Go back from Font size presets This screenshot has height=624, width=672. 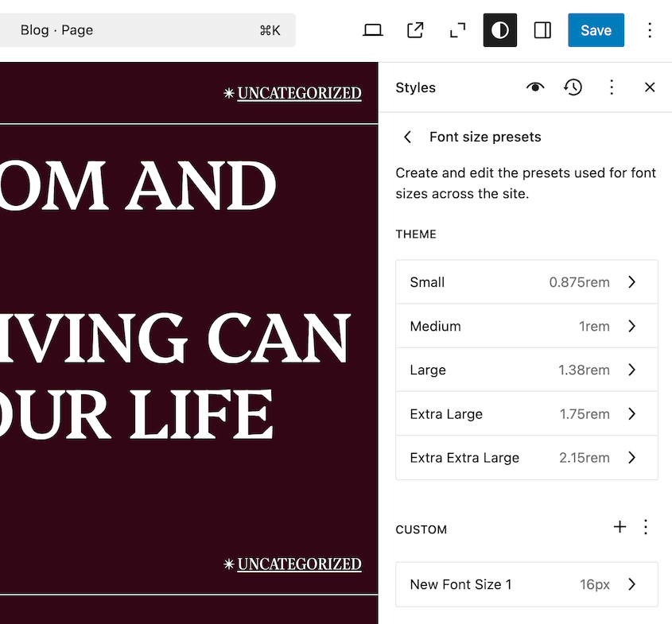pos(407,137)
